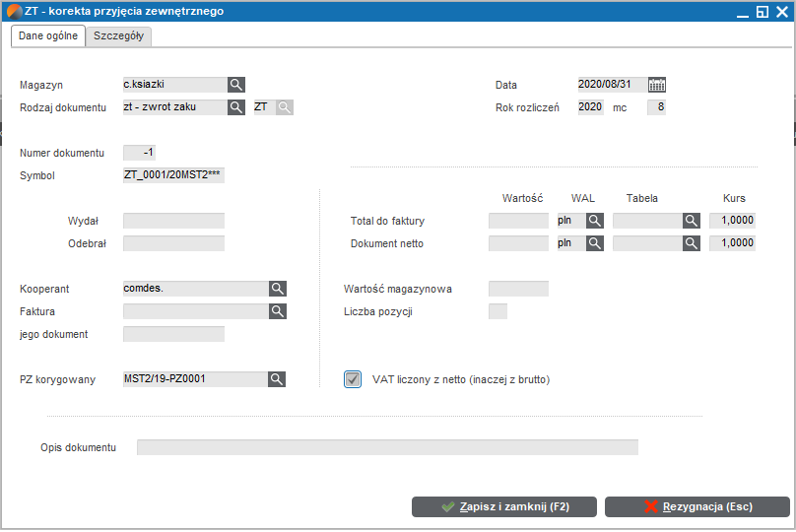Click the Liczba pozycji field

click(x=497, y=311)
